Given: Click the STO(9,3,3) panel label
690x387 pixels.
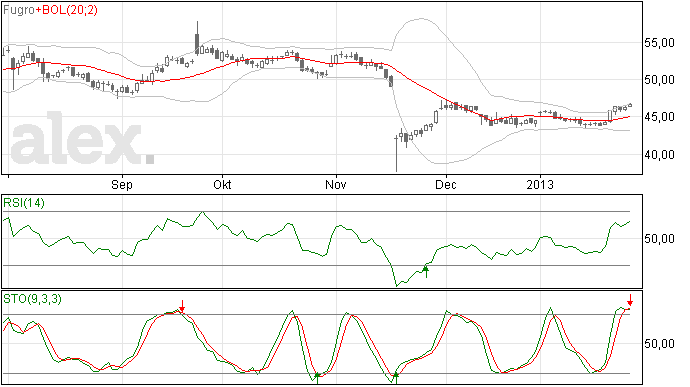Looking at the screenshot, I should tap(33, 299).
